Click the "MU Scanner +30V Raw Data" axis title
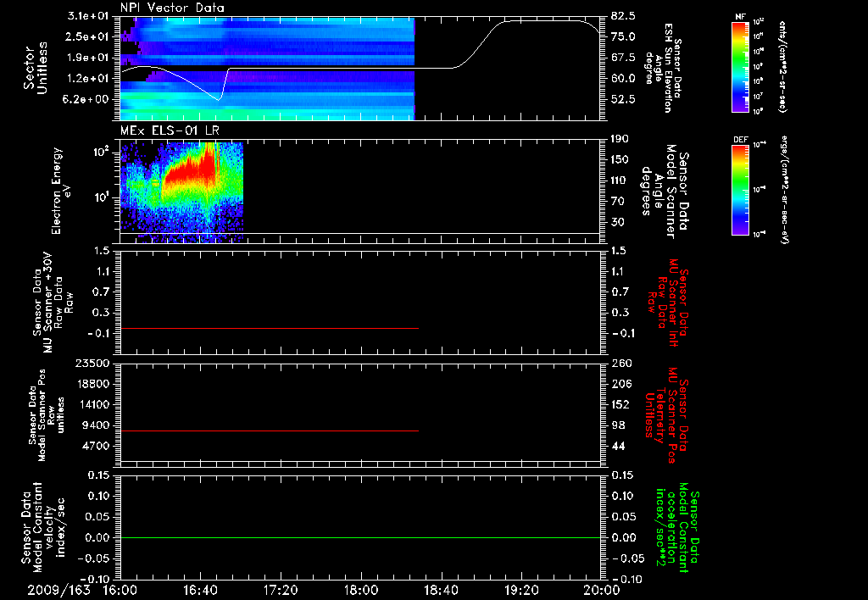The height and width of the screenshot is (600, 868). coord(53,303)
